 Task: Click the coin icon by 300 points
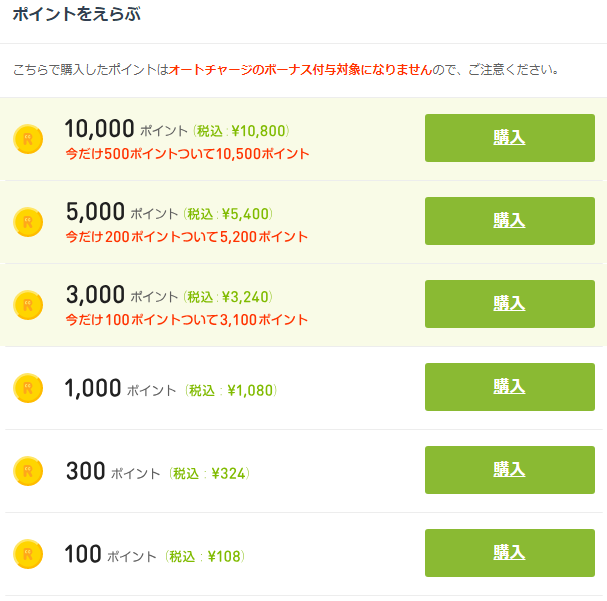[28, 471]
